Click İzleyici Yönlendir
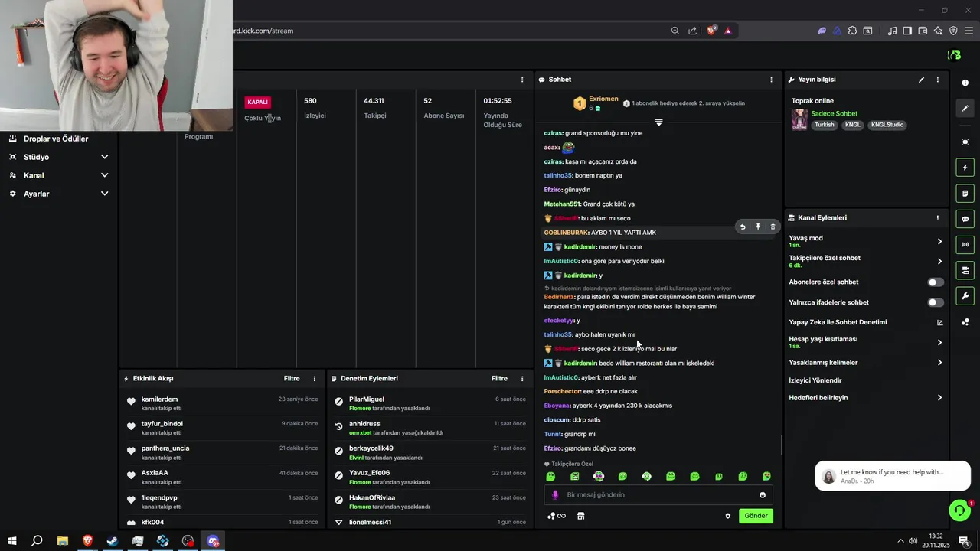 coord(815,380)
